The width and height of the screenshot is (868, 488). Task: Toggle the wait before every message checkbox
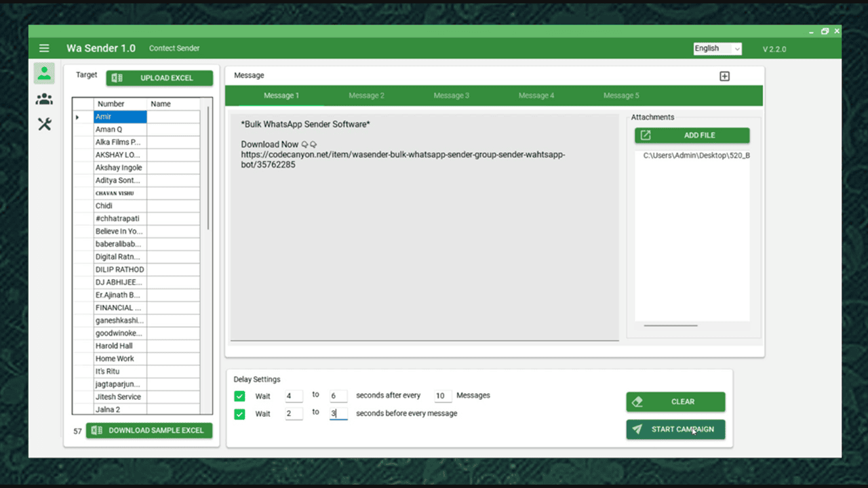[x=239, y=413]
